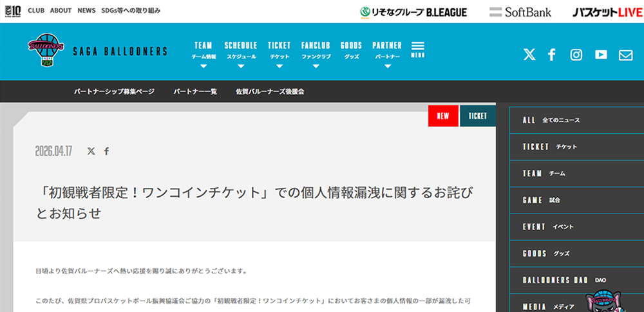
Task: Open the パートナー一覧 submenu item
Action: pyautogui.click(x=195, y=91)
